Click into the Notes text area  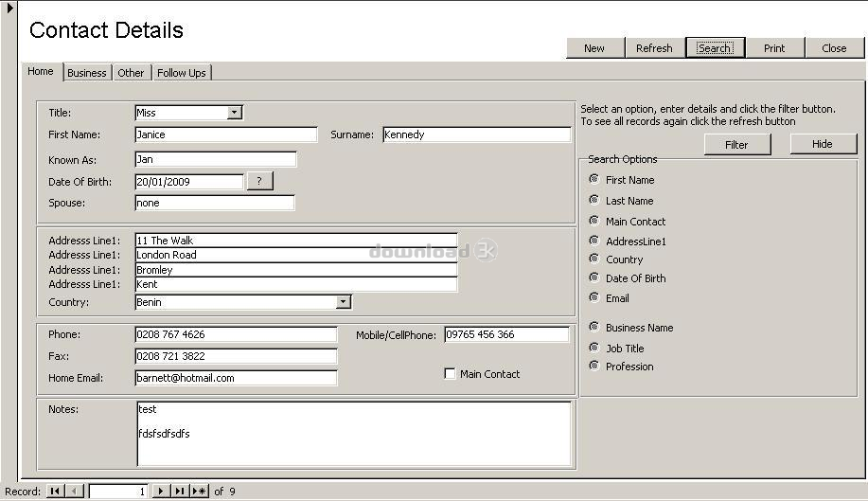click(354, 434)
